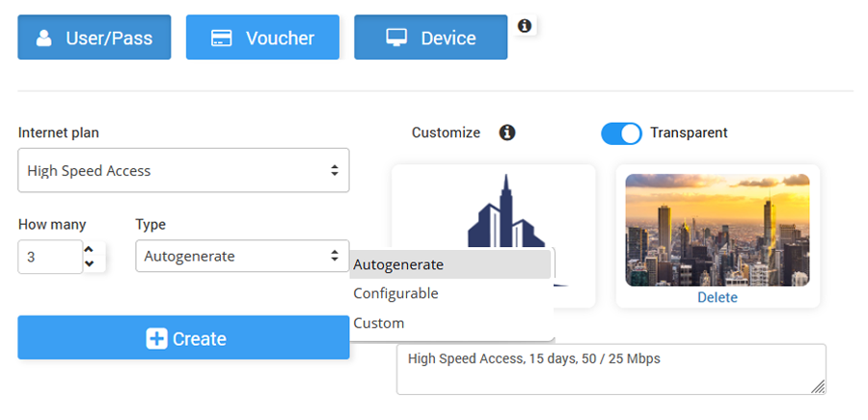Decrease the How many value

(x=90, y=264)
